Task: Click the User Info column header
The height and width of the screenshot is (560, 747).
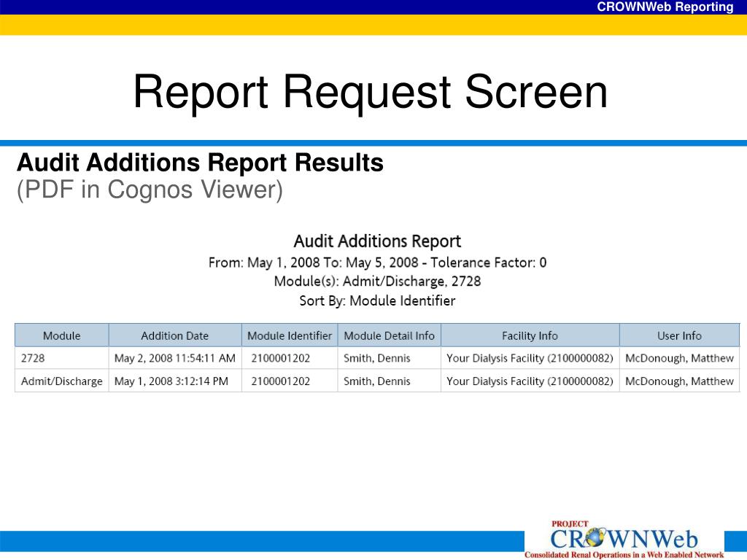Action: 679,335
